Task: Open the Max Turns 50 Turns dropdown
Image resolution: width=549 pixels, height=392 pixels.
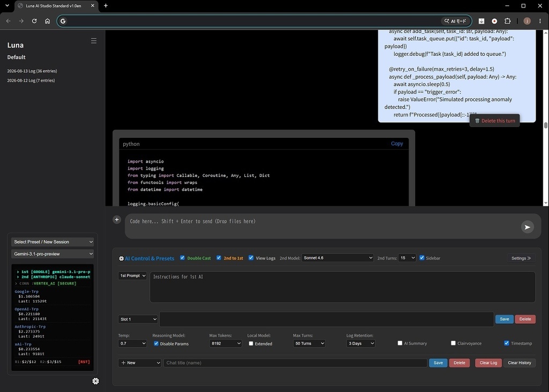Action: click(309, 344)
